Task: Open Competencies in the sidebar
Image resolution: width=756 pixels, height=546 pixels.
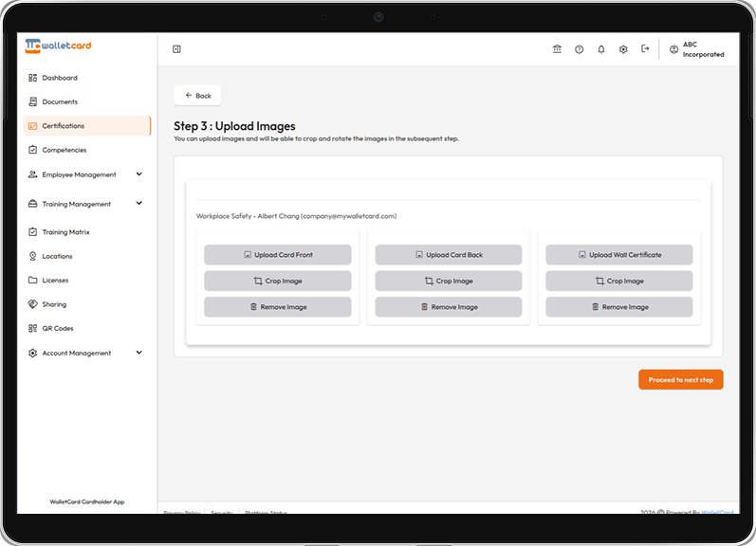Action: coord(86,150)
